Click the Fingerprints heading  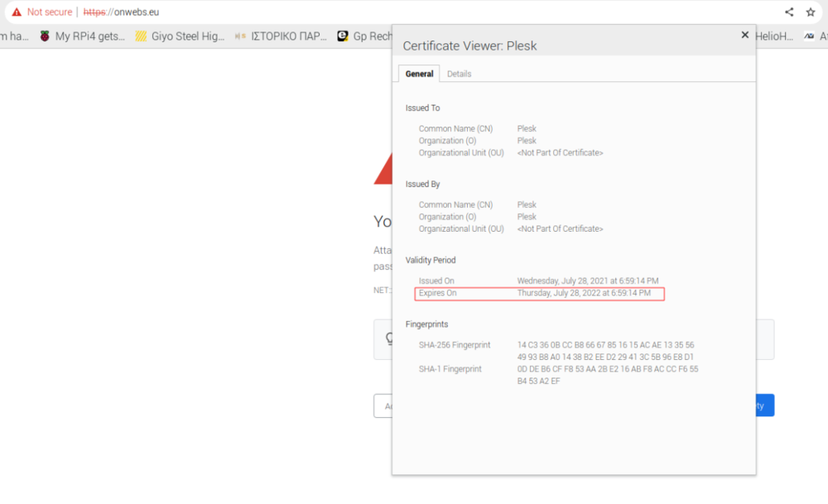(x=426, y=324)
